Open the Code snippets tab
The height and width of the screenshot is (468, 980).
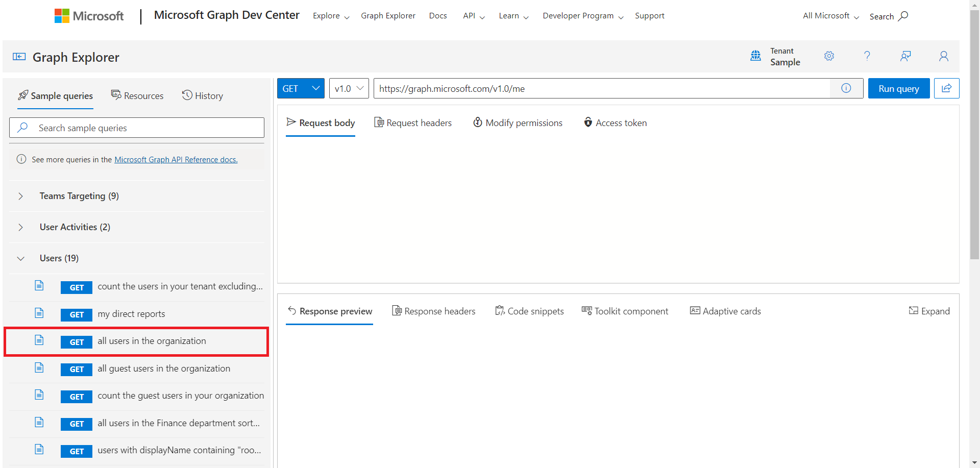529,311
